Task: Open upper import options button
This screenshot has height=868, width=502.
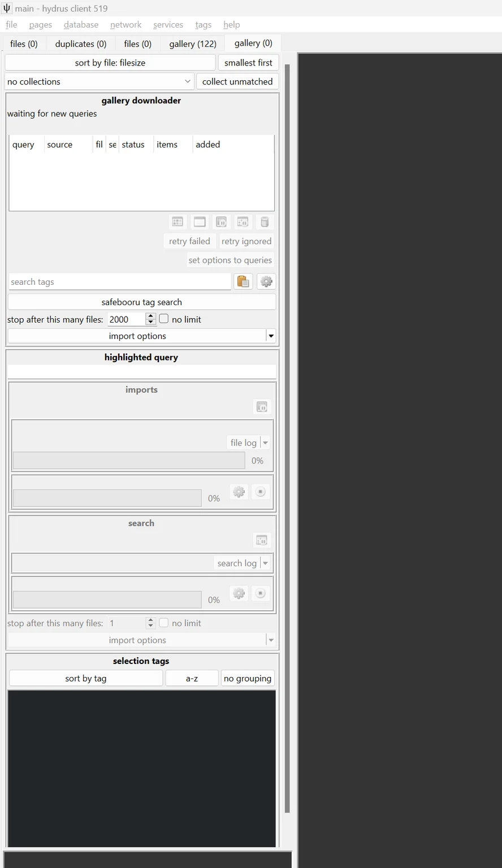Action: coord(137,336)
